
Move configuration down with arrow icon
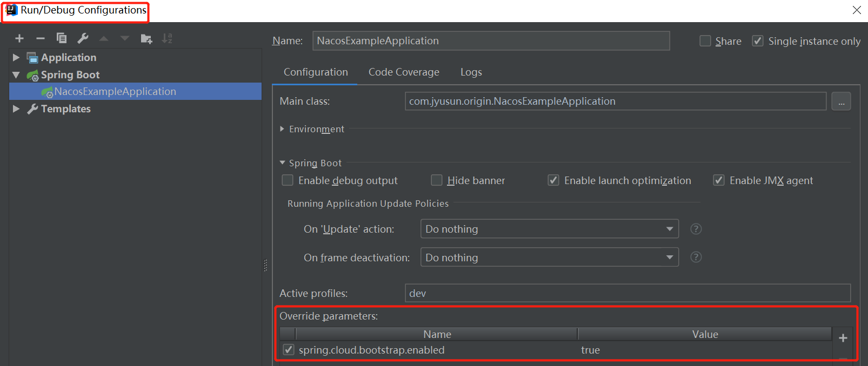(125, 38)
